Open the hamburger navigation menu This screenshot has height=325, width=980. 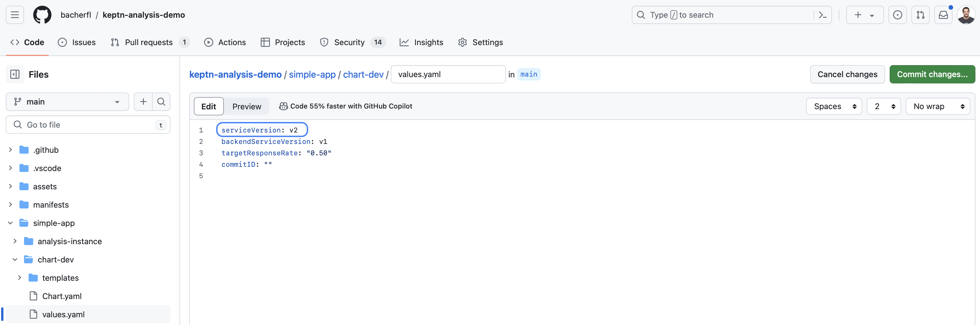pos(15,15)
